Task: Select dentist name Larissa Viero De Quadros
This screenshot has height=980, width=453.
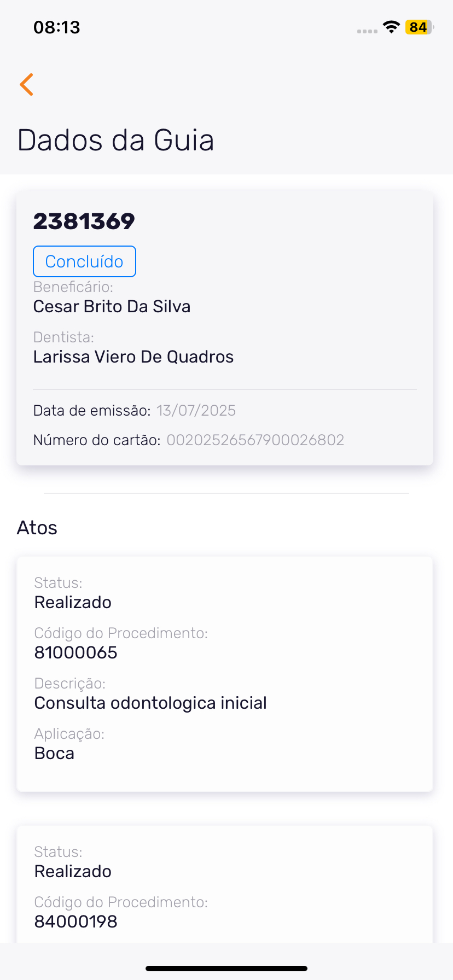Action: (133, 357)
